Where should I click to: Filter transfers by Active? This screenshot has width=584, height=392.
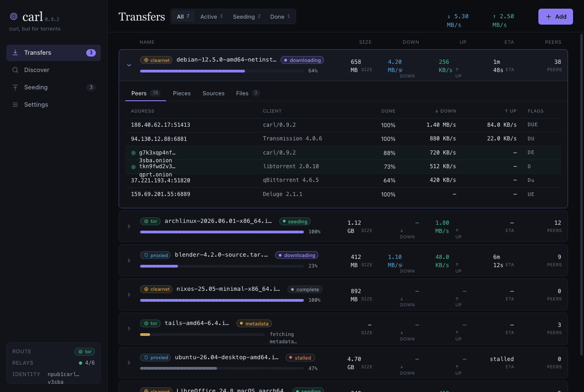pos(211,16)
